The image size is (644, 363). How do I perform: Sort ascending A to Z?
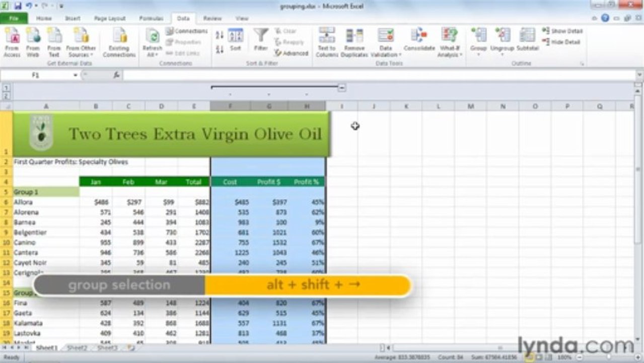[x=220, y=35]
